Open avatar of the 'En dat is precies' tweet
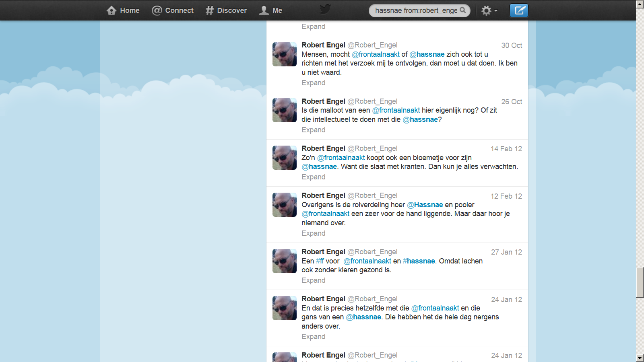 (285, 308)
